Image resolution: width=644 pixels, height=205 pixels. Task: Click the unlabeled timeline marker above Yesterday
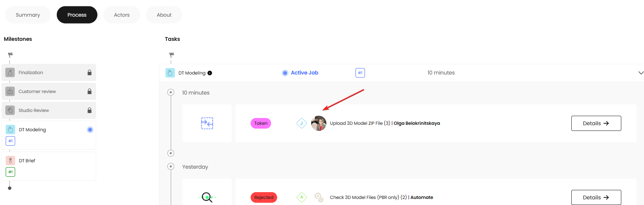click(171, 153)
